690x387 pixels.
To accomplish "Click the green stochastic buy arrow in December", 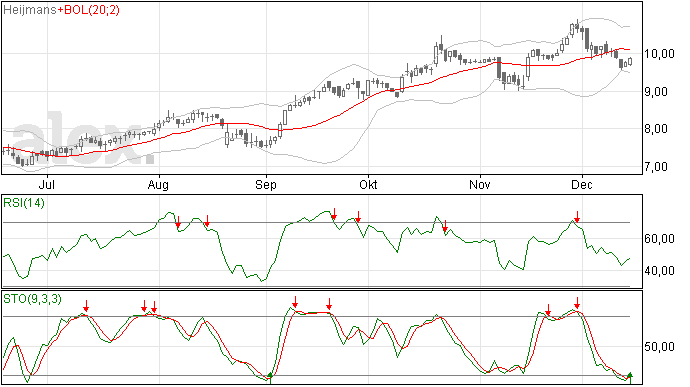I will [x=630, y=377].
